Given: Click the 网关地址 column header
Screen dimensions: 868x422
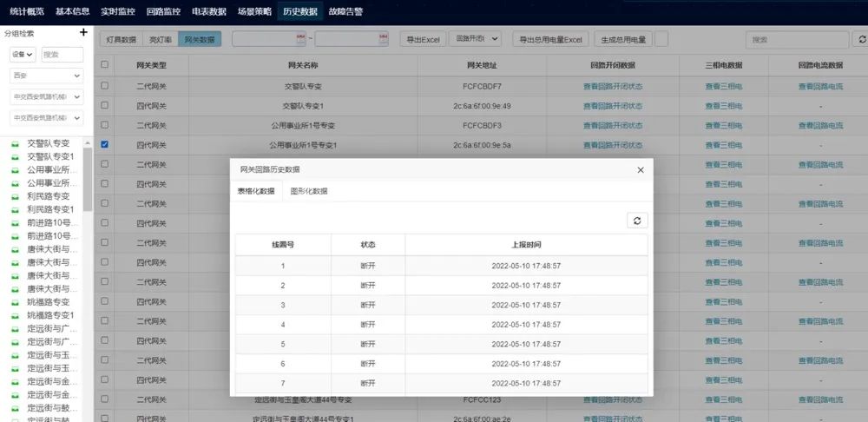Looking at the screenshot, I should point(482,65).
